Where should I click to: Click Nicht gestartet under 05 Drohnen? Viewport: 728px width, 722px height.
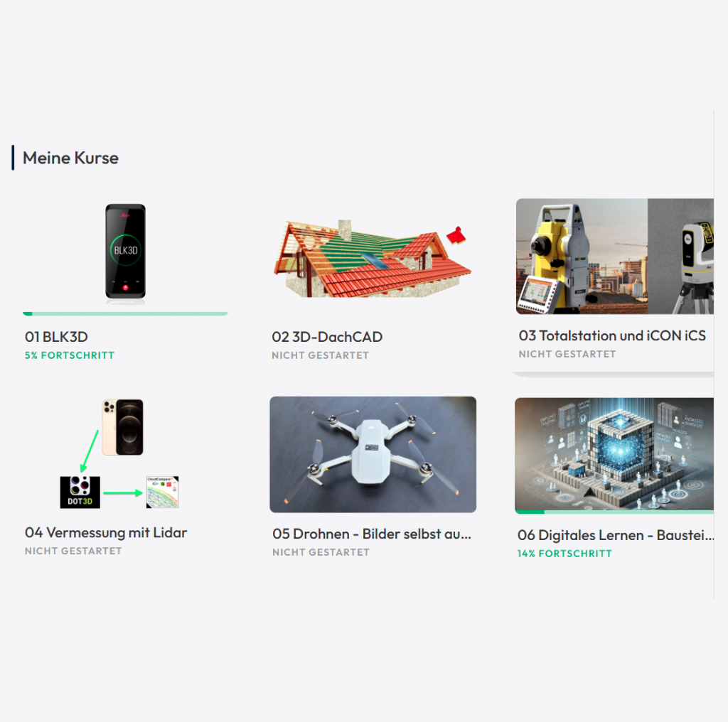pyautogui.click(x=321, y=552)
